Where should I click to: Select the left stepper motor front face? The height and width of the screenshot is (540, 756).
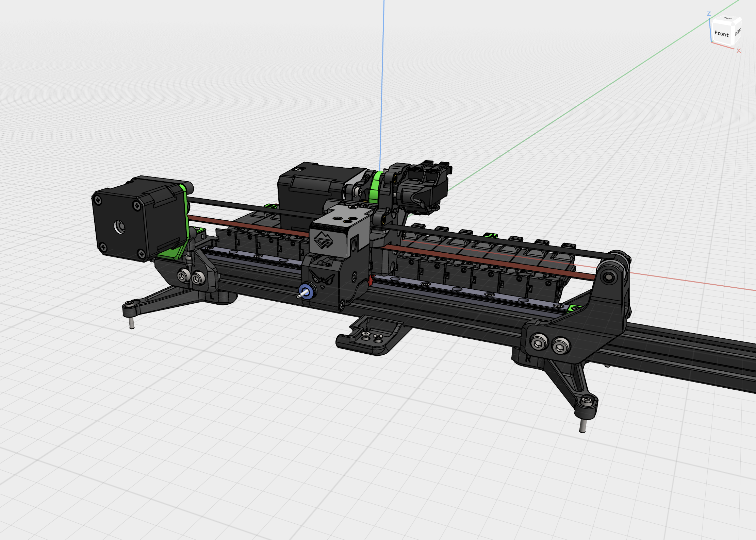point(119,226)
